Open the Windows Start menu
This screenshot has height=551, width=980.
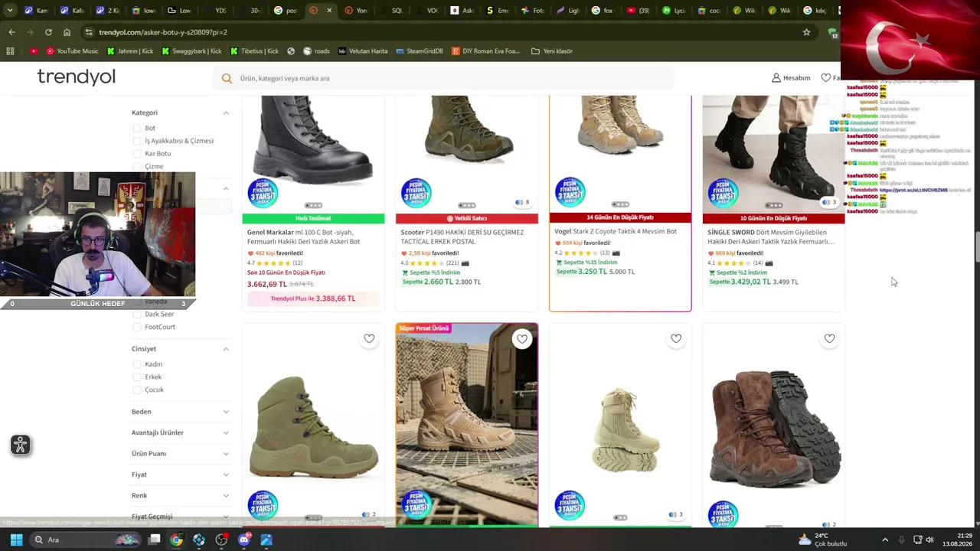16,540
